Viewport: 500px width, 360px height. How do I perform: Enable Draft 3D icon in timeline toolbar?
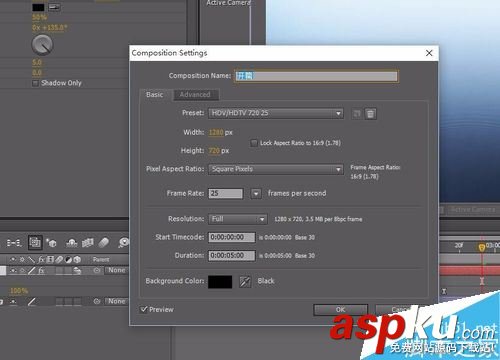pos(52,243)
